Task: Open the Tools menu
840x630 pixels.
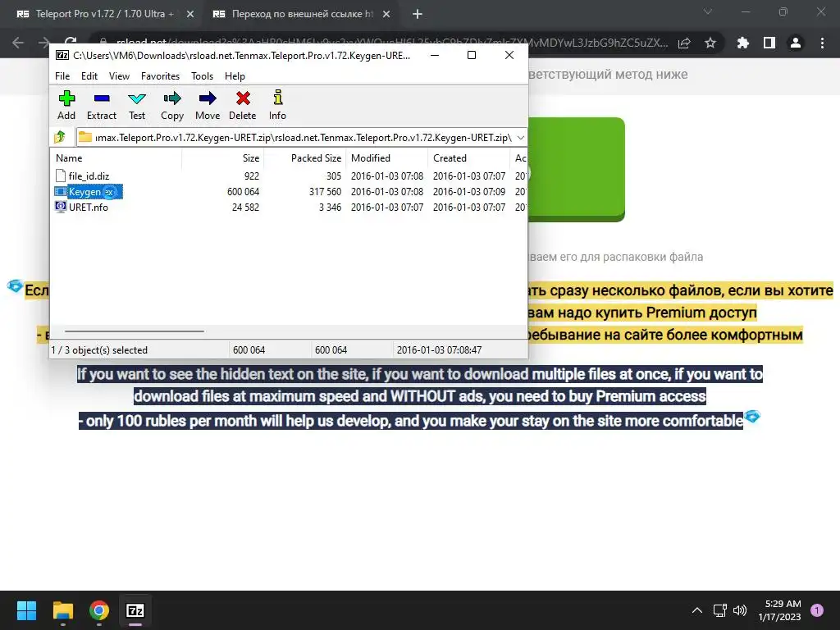Action: pos(202,76)
